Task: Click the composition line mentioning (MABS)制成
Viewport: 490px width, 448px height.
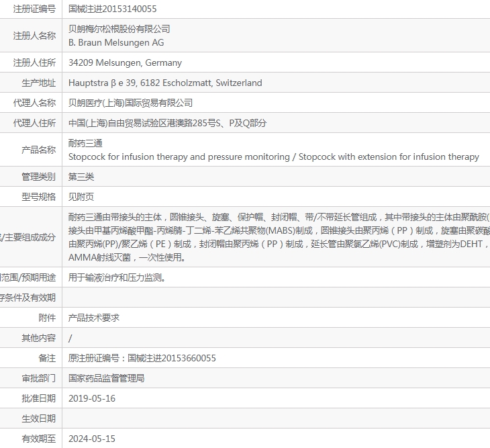Action: (279, 230)
